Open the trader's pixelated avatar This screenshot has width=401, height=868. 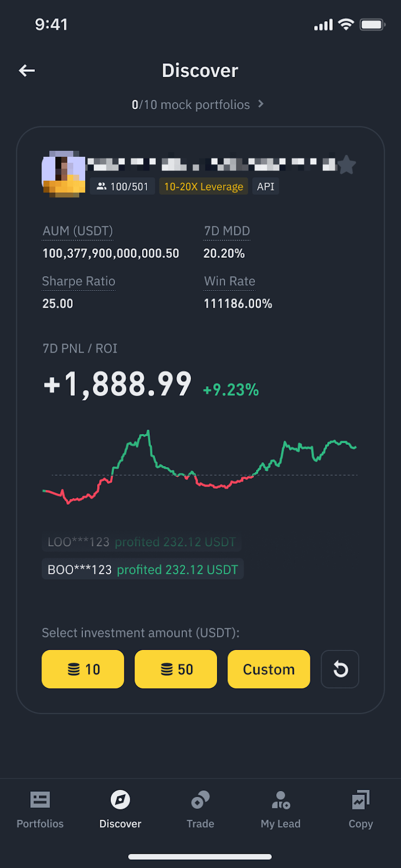[63, 174]
